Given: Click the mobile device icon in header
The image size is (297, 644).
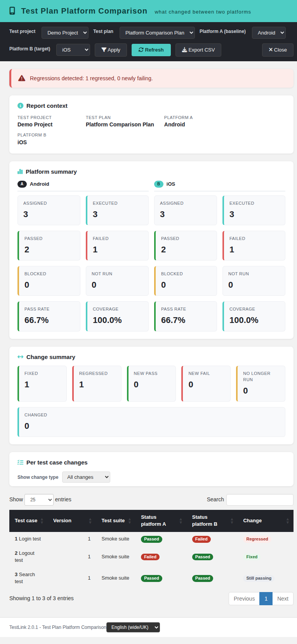Looking at the screenshot, I should click(12, 11).
